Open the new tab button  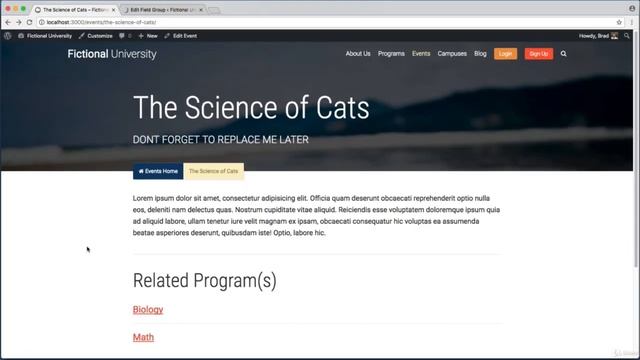(213, 10)
